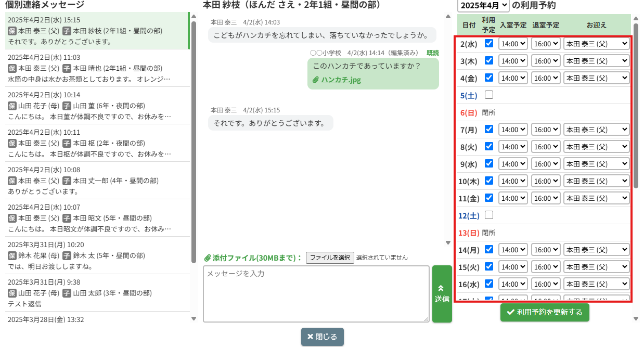Viewport: 644px width, 347px height.
Task: Open the 2025年4月 month dropdown
Action: tap(483, 6)
